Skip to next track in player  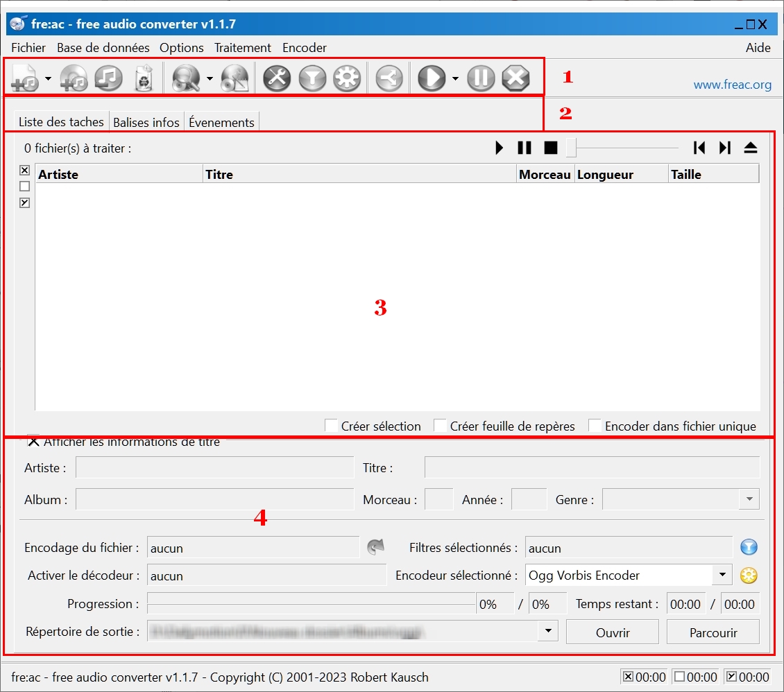(x=725, y=148)
